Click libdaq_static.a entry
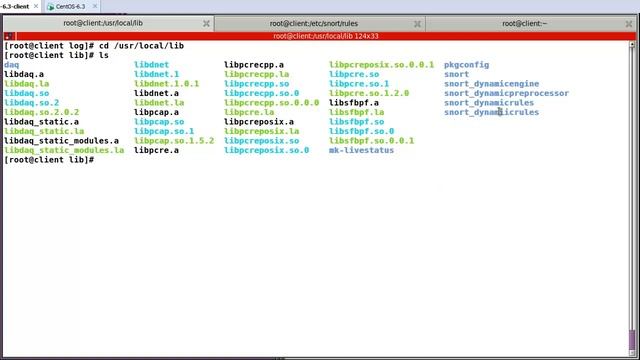640x360 pixels. tap(42, 122)
